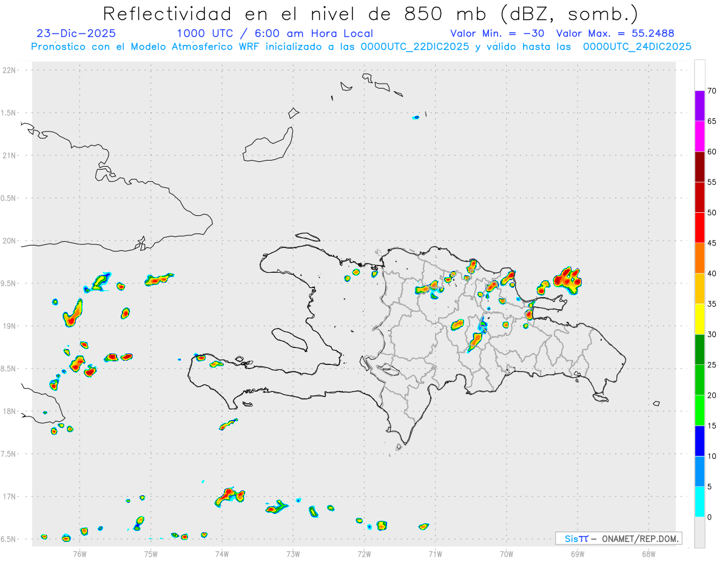Click the colorbar tick label '45'

coord(712,243)
